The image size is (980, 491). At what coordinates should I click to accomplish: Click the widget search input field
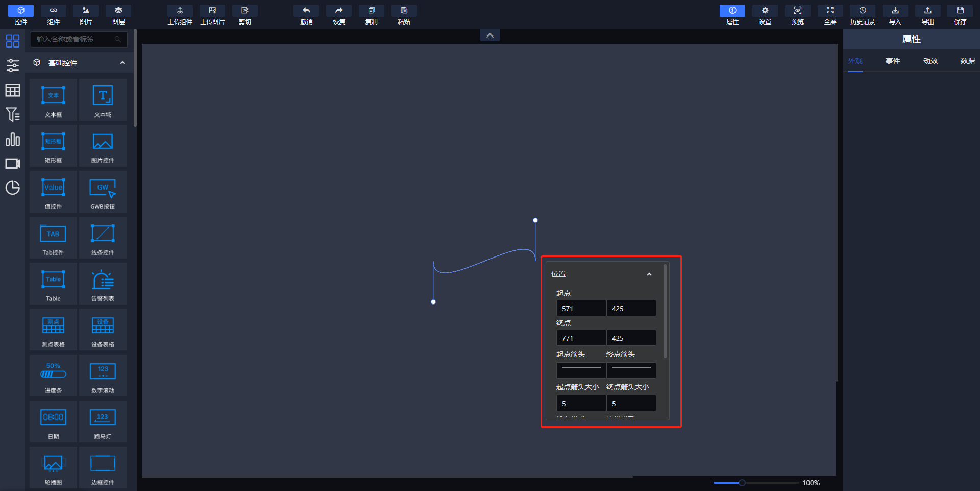coord(74,39)
